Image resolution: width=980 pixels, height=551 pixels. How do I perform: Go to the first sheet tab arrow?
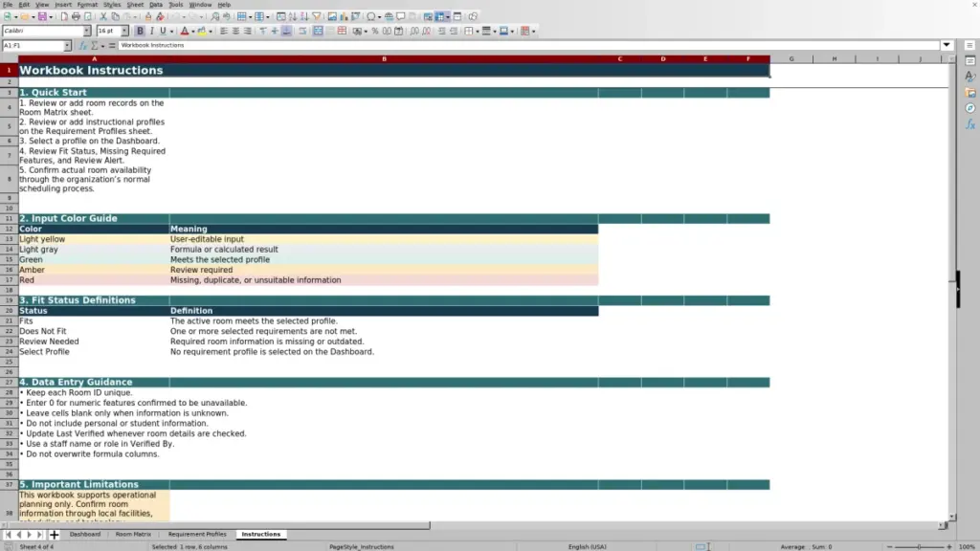[x=8, y=534]
